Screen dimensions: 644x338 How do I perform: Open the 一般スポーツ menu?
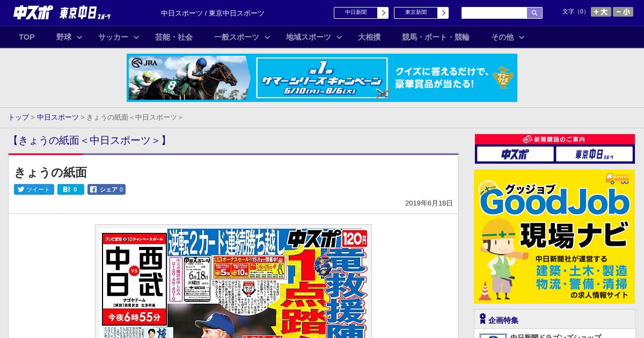point(237,37)
